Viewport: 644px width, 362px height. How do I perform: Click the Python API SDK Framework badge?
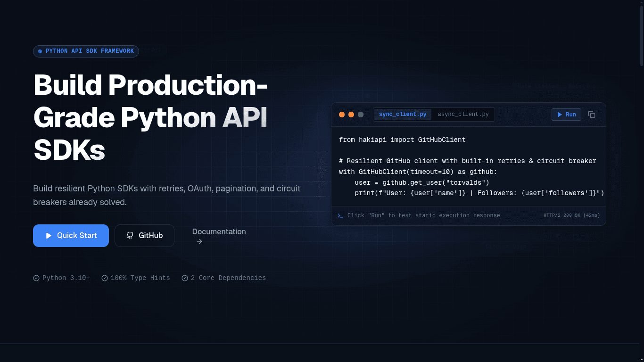[x=86, y=51]
